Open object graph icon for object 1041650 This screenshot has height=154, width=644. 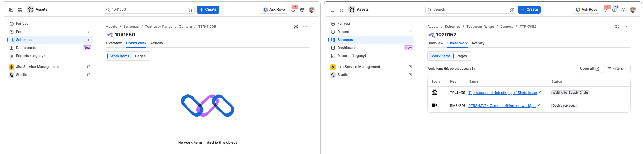click(x=296, y=27)
